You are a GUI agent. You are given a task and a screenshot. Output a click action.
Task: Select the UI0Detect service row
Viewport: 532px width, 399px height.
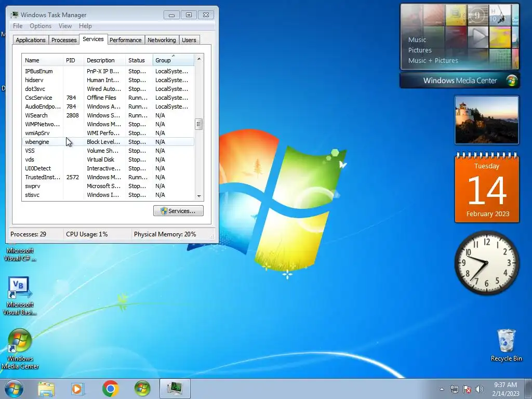point(108,168)
